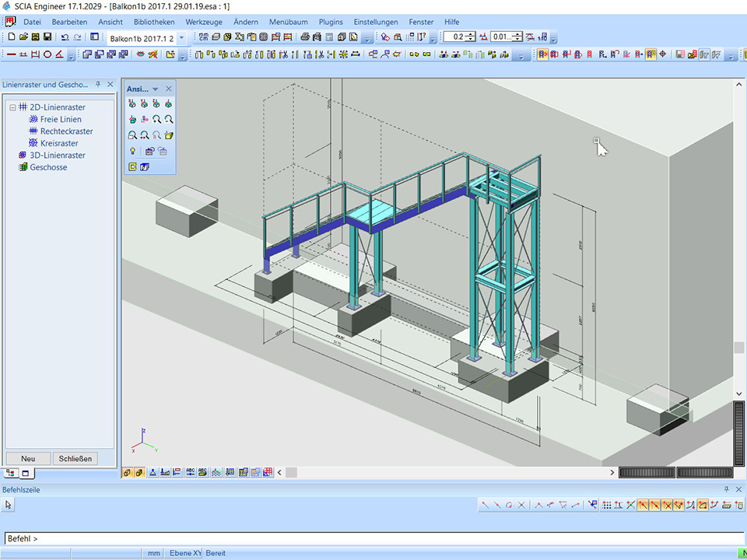
Task: Click the Neu button
Action: [28, 458]
